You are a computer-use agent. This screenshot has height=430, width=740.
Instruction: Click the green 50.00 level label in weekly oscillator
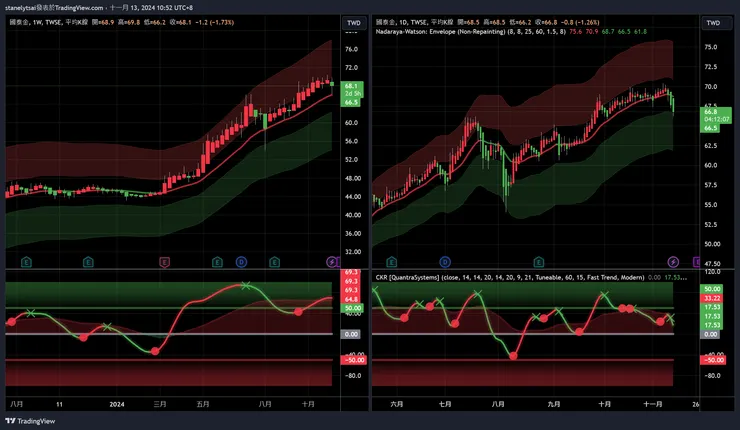tap(352, 308)
